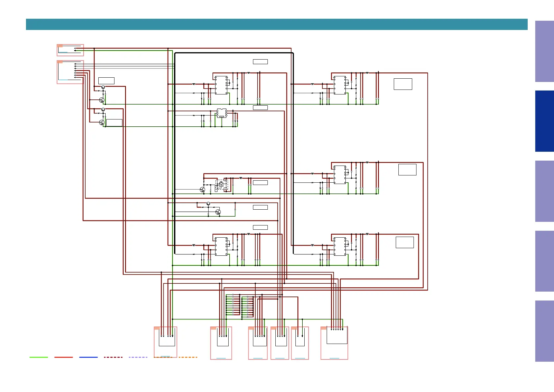Follow the blue link under the rightmost bottom connector
The image size is (554, 392).
(334, 358)
